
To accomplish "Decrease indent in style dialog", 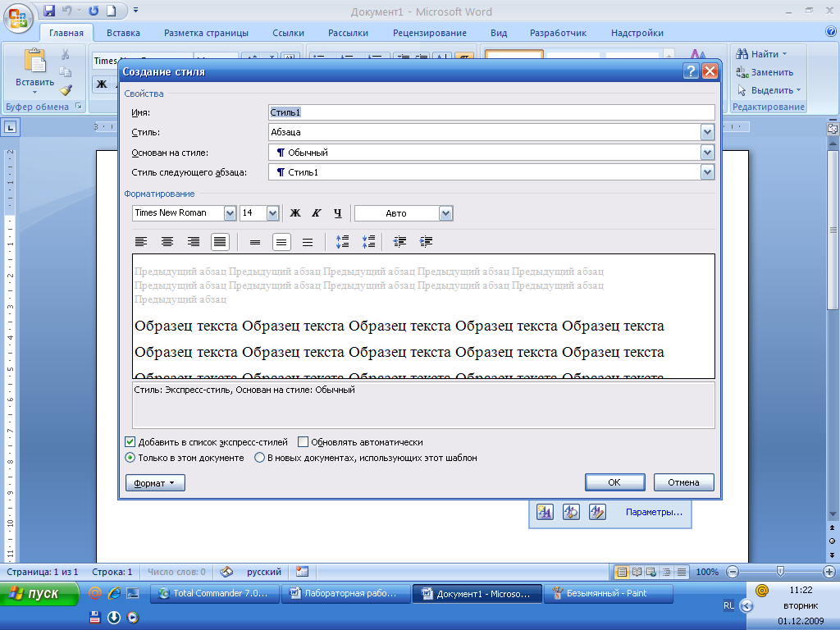I will tap(399, 242).
